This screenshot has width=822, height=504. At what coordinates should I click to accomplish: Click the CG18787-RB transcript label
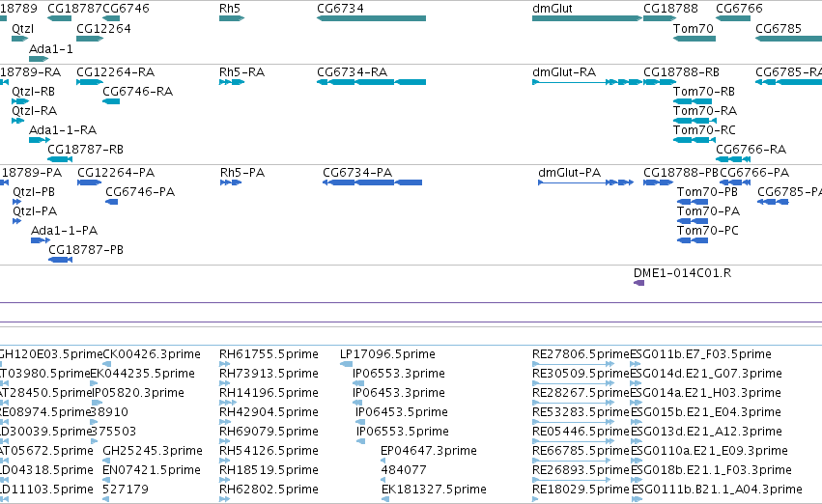pyautogui.click(x=85, y=150)
